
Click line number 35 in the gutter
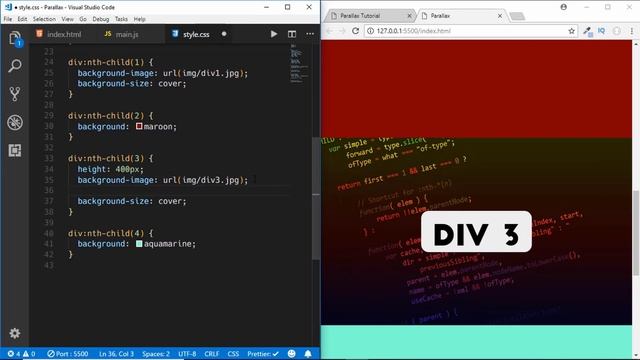[x=49, y=180]
